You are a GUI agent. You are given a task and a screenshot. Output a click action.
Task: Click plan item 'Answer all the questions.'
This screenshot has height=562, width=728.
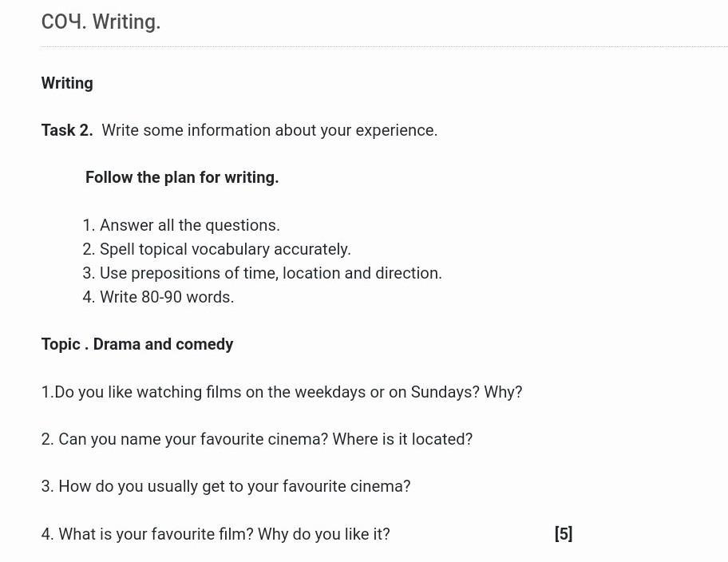181,225
